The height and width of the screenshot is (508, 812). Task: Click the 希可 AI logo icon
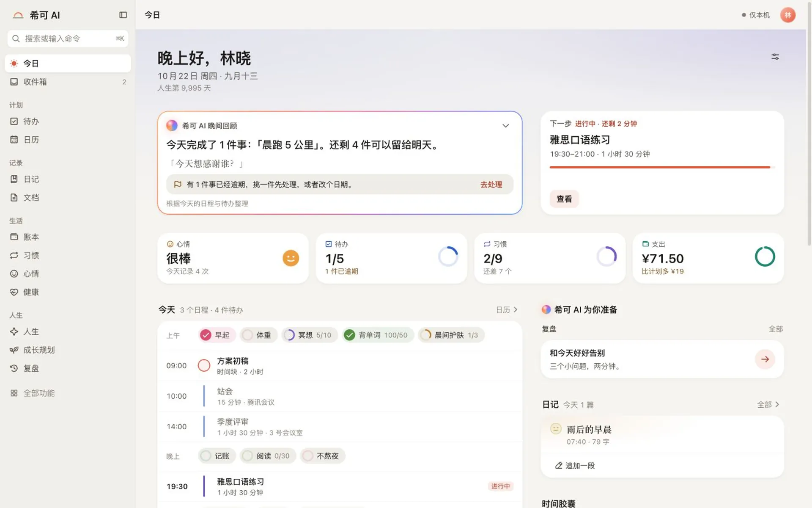[18, 15]
